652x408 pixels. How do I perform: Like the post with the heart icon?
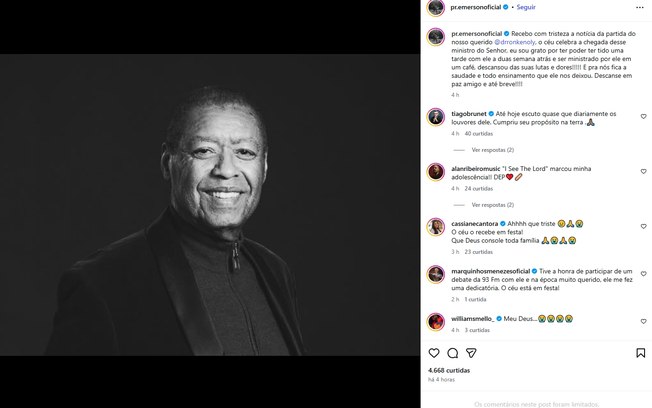coord(434,353)
